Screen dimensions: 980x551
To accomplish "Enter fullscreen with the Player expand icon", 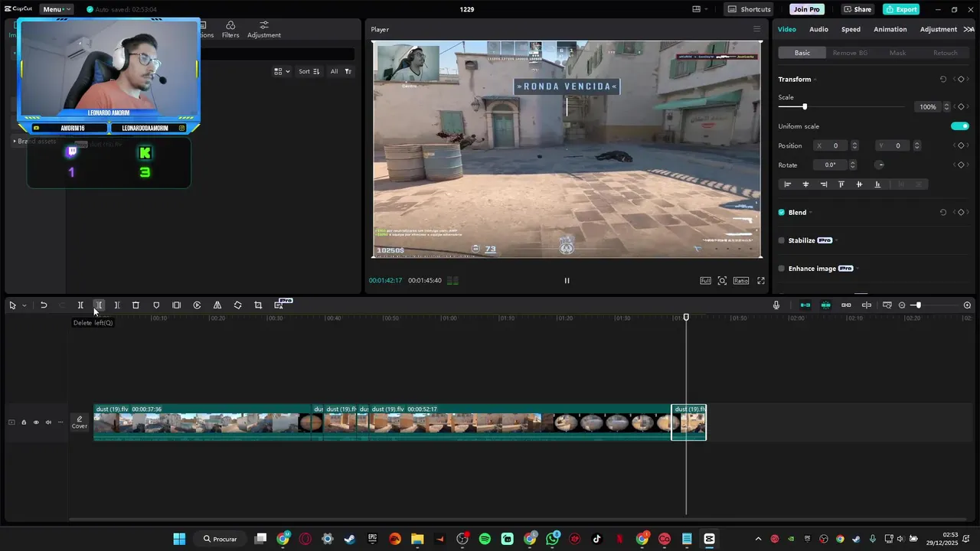I will [x=761, y=281].
